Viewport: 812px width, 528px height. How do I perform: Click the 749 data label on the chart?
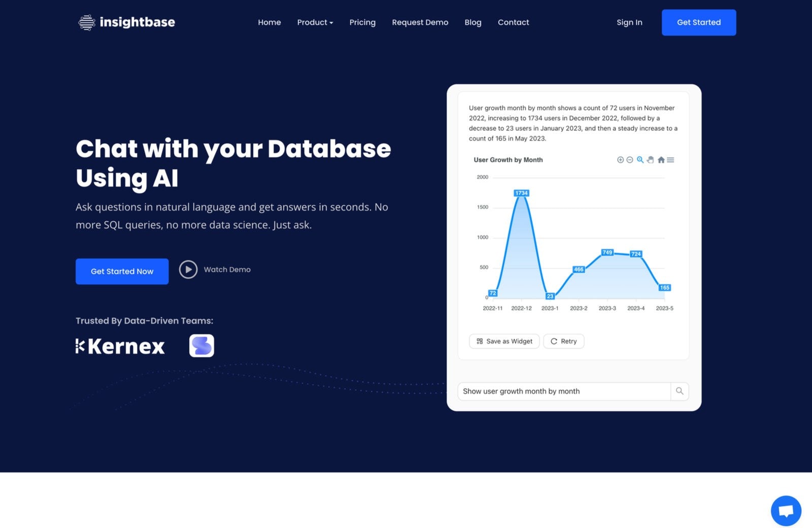pyautogui.click(x=607, y=252)
